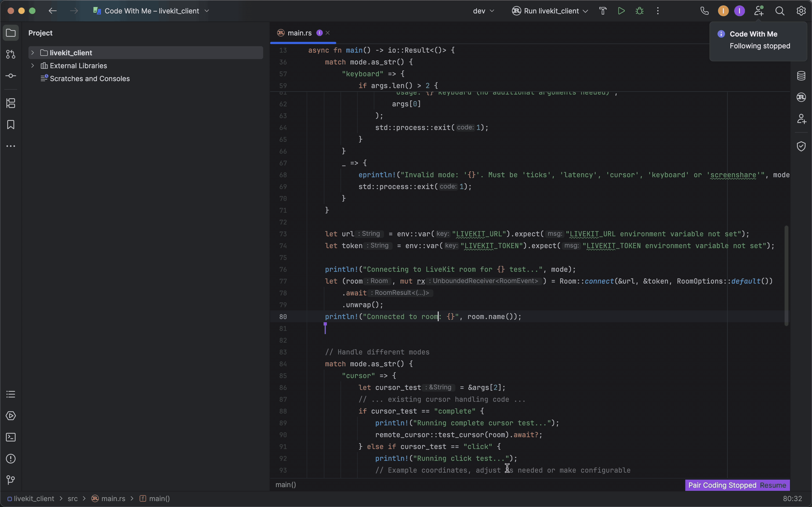Select the main.rs editor tab
This screenshot has width=812, height=507.
(x=299, y=33)
